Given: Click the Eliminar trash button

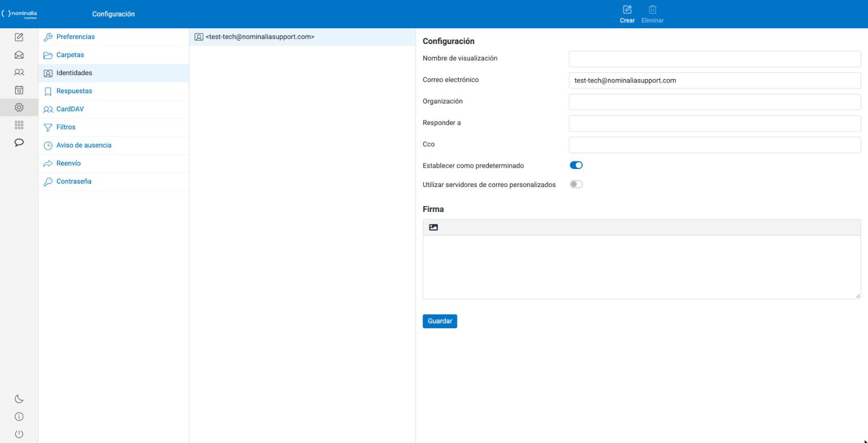Looking at the screenshot, I should [653, 14].
